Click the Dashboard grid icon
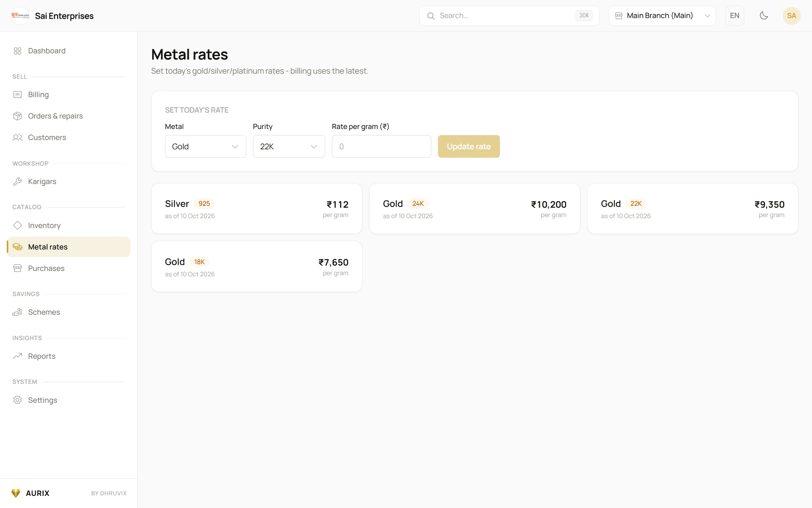This screenshot has width=812, height=508. 17,51
